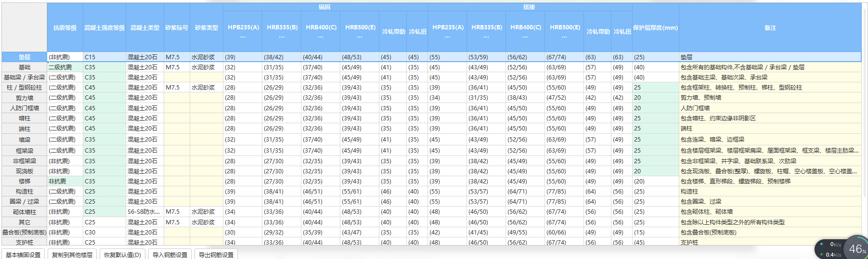This screenshot has height=259, width=868.
Task: Click the 砂浆类型 column header
Action: 207,28
